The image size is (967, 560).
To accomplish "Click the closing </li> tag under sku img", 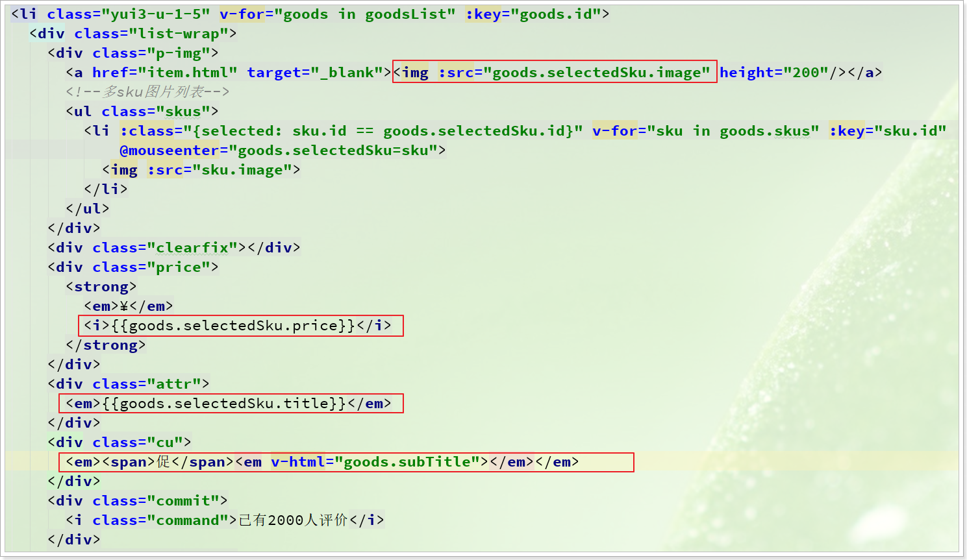I will (x=106, y=189).
